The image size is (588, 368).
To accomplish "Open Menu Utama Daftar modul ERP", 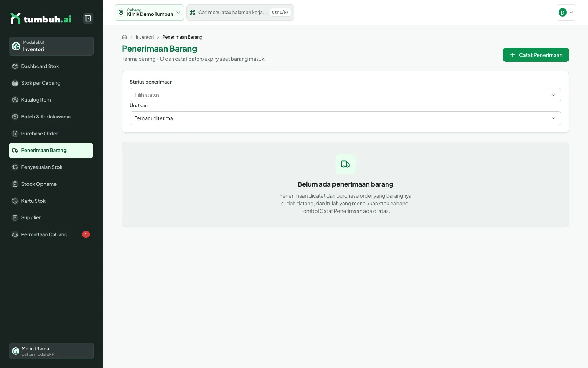I will [51, 351].
